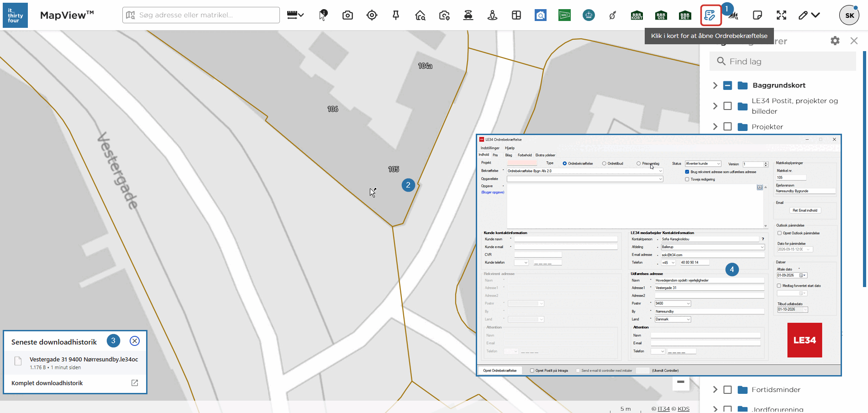868x413 pixels.
Task: Select the Ordretilbud radio button
Action: 604,163
